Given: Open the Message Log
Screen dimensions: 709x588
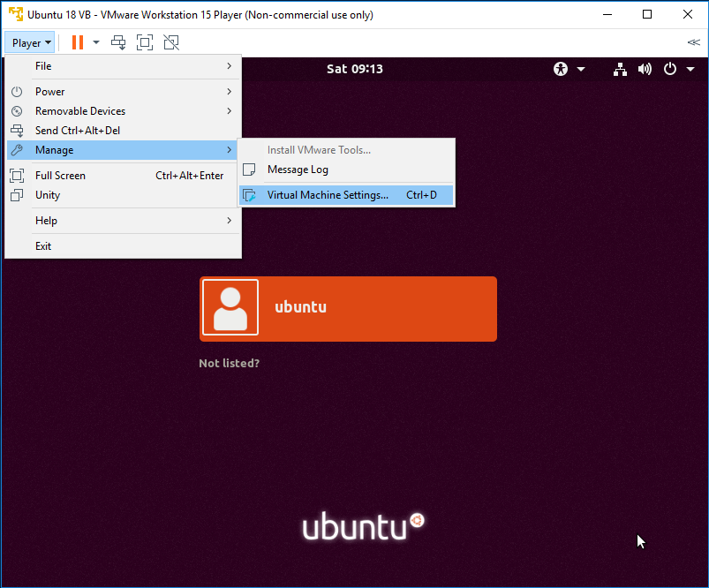Looking at the screenshot, I should 346,170.
